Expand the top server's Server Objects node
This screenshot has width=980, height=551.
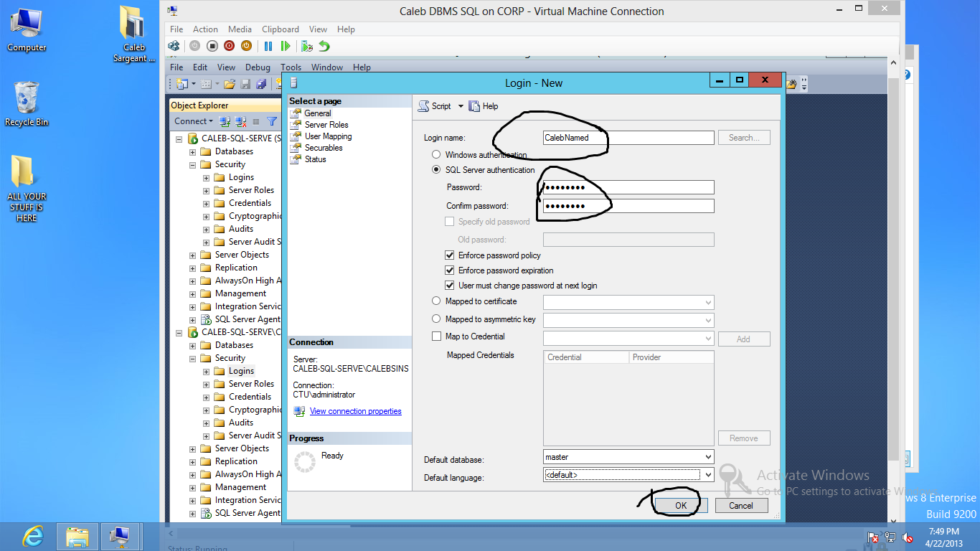[x=192, y=255]
